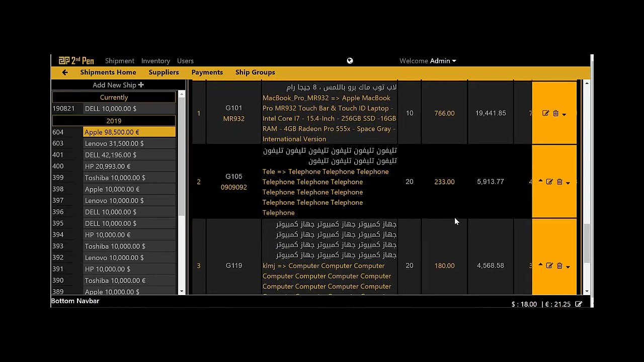
Task: Click the price 766.00 cell
Action: [x=444, y=113]
